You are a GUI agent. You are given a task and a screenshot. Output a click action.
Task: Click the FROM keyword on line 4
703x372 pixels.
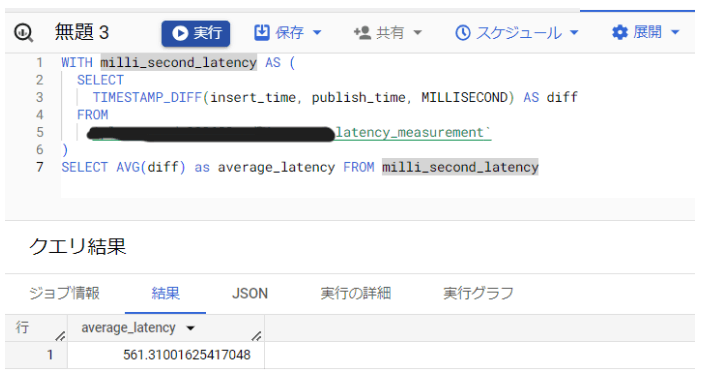pyautogui.click(x=92, y=115)
